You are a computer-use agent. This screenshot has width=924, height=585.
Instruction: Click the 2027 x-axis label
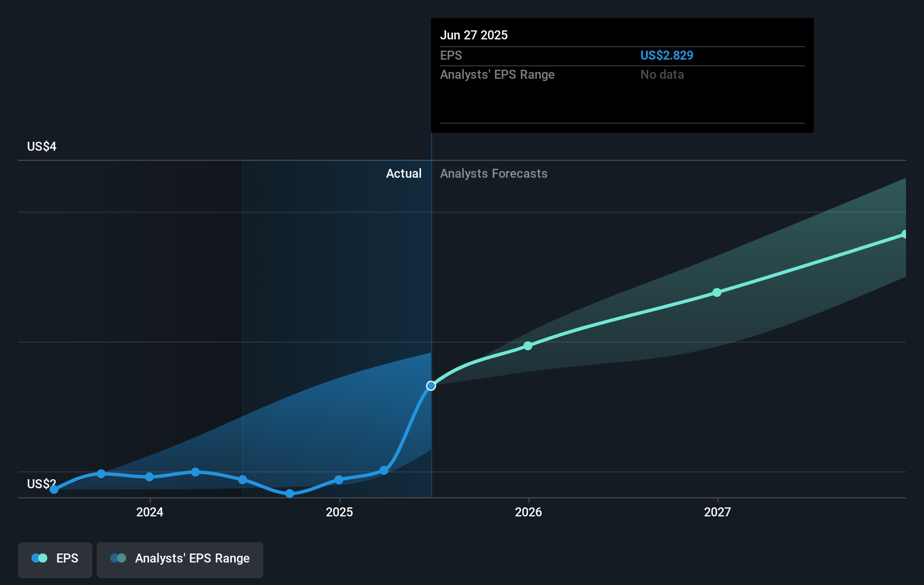click(x=717, y=512)
